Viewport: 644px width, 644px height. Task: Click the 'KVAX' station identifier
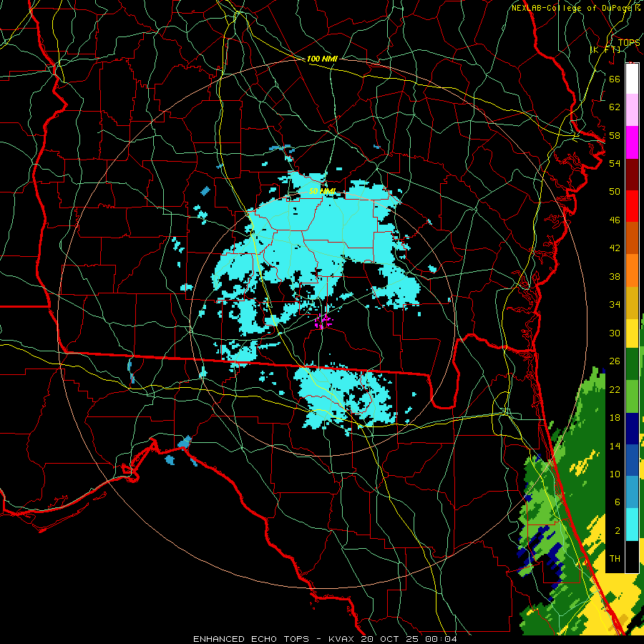point(342,639)
